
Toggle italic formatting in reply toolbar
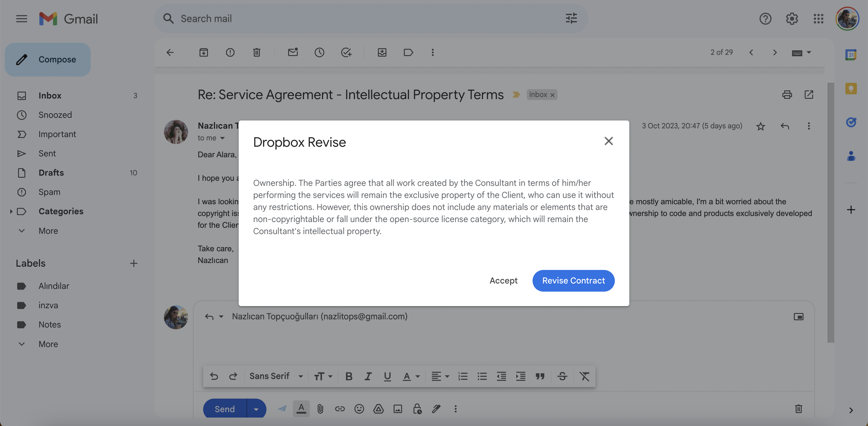click(368, 376)
